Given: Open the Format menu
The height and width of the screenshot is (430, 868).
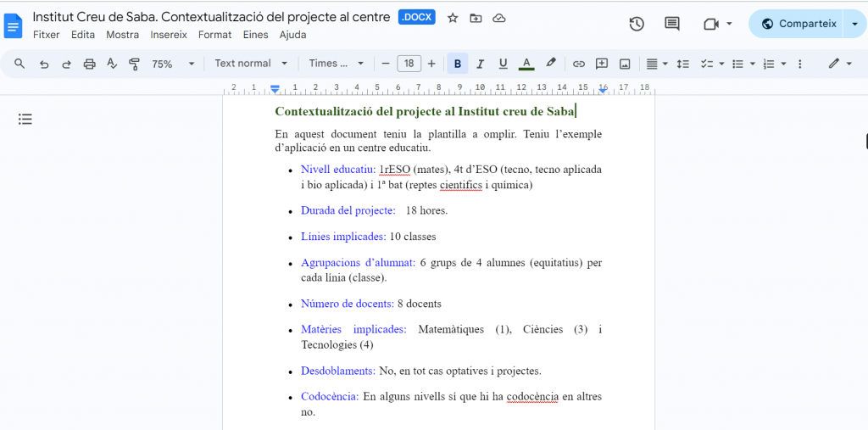Looking at the screenshot, I should (x=214, y=35).
